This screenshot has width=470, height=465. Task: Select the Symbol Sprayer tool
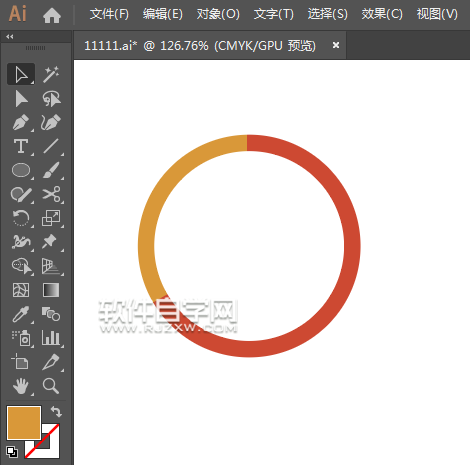pyautogui.click(x=21, y=338)
